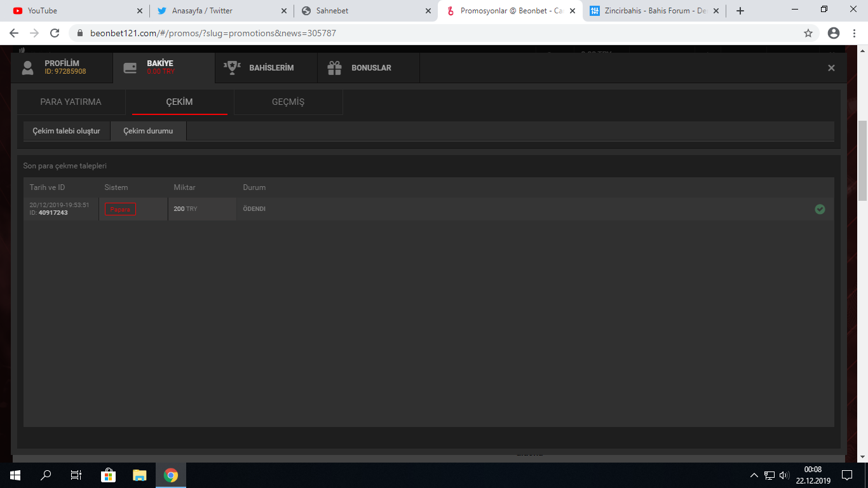Open Chrome profile avatar menu
Image resolution: width=868 pixels, height=488 pixels.
[834, 33]
